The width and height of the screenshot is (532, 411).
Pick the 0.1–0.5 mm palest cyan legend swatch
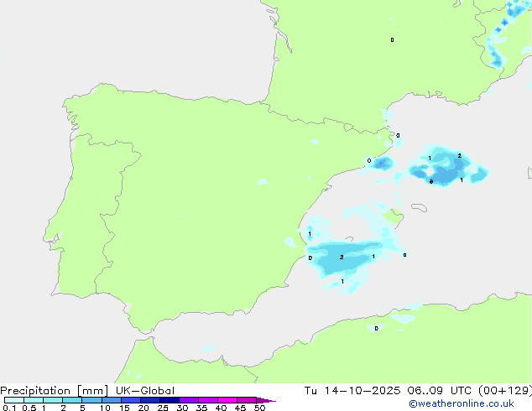click(x=14, y=400)
